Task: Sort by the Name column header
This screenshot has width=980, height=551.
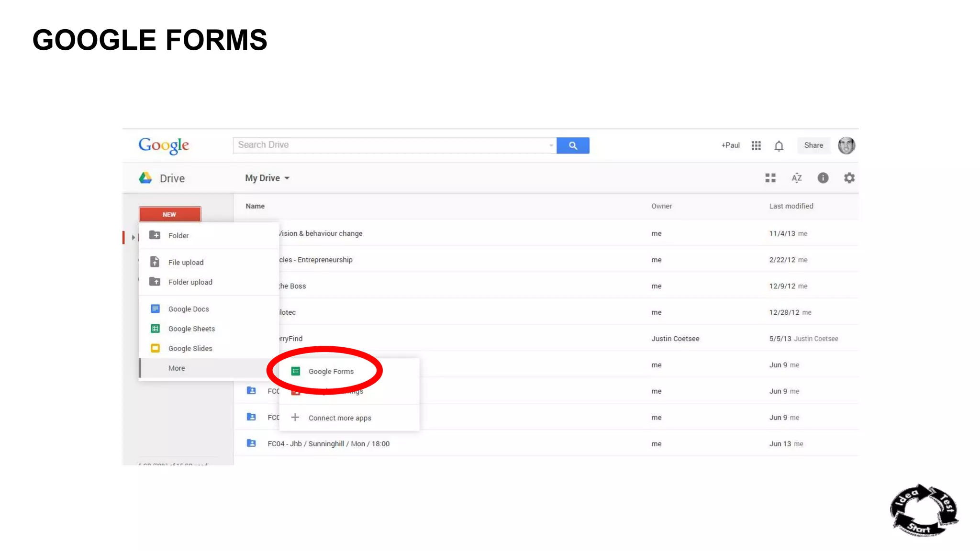Action: [x=255, y=206]
